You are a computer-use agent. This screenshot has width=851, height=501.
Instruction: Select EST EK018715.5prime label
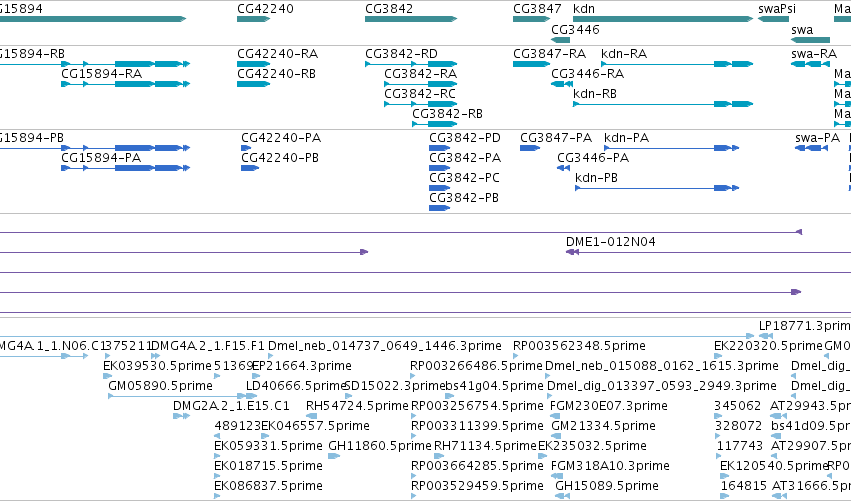(268, 466)
